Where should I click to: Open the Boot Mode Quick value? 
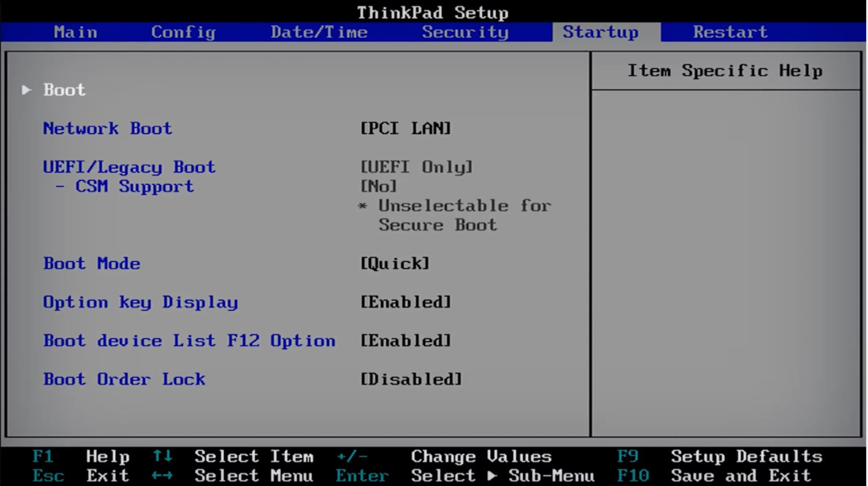395,264
